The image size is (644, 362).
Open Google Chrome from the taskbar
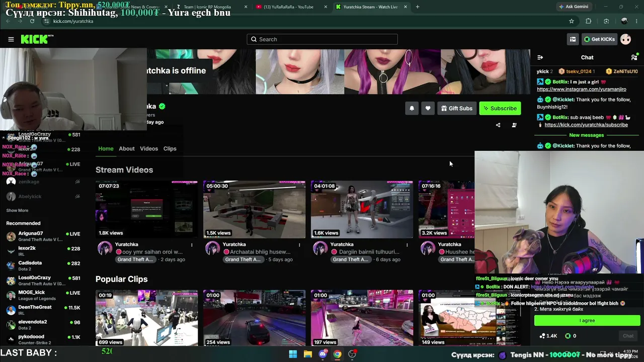coord(337,354)
